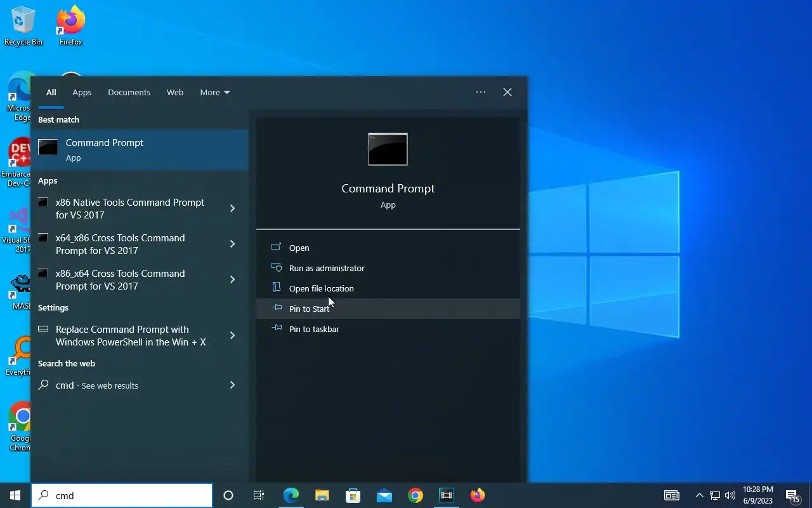Viewport: 812px width, 508px height.
Task: Open File Explorer from the taskbar
Action: (322, 495)
